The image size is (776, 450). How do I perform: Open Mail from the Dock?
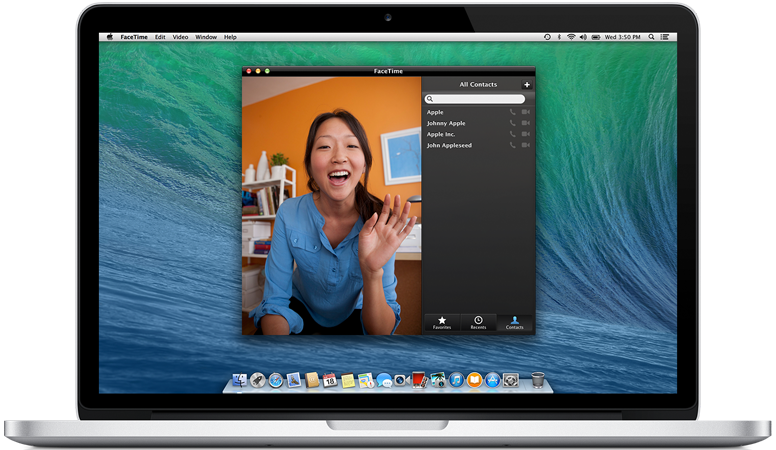coord(294,380)
